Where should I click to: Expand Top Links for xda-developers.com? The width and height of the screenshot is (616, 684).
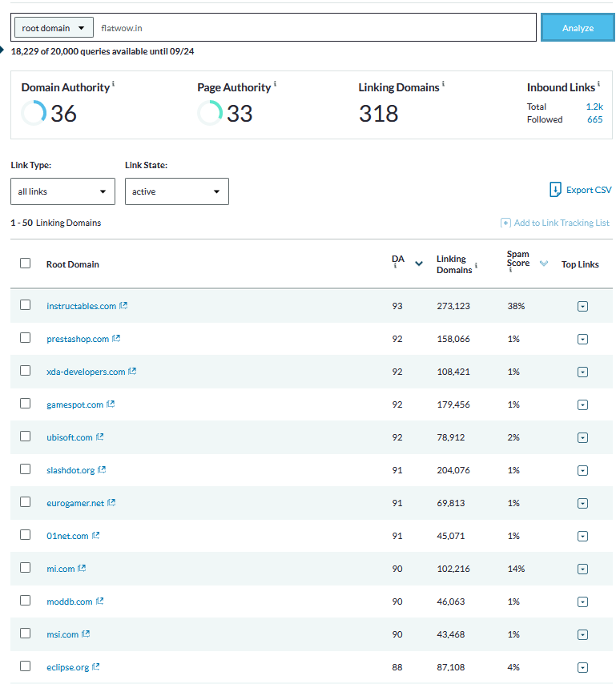[582, 372]
